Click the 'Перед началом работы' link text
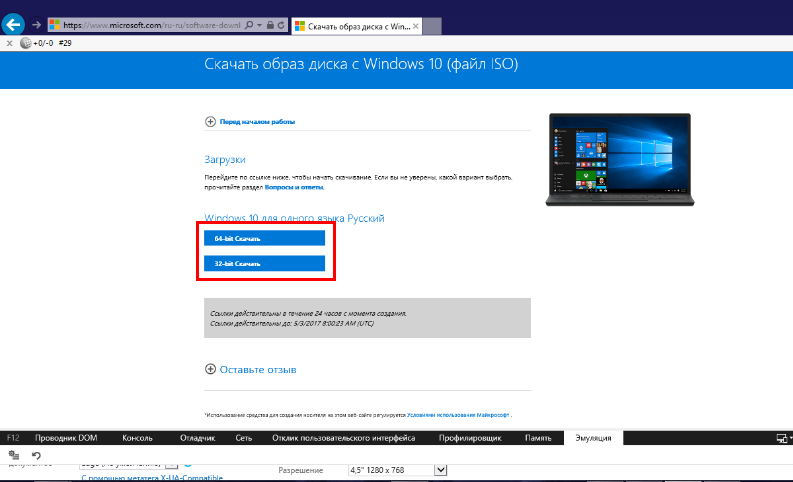Image resolution: width=793 pixels, height=482 pixels. click(257, 121)
